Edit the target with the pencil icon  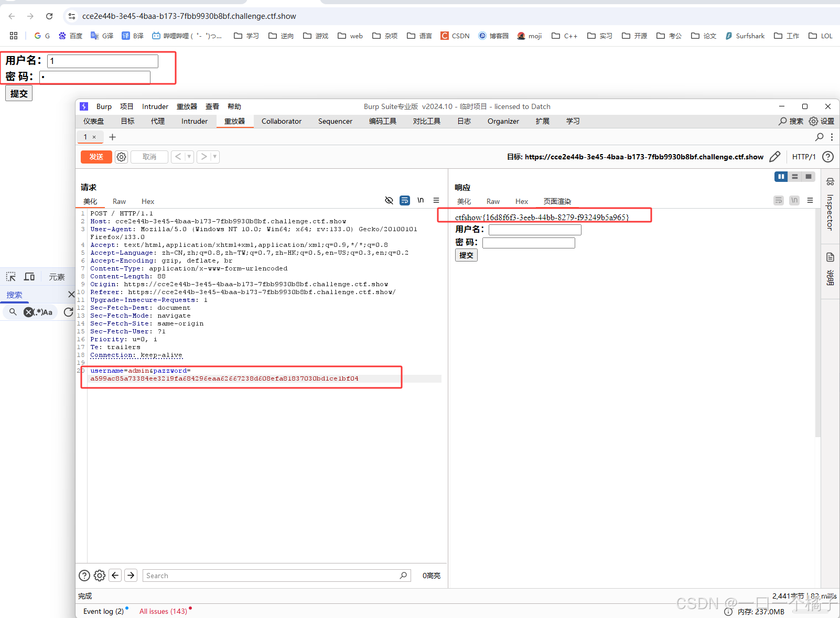(x=775, y=157)
